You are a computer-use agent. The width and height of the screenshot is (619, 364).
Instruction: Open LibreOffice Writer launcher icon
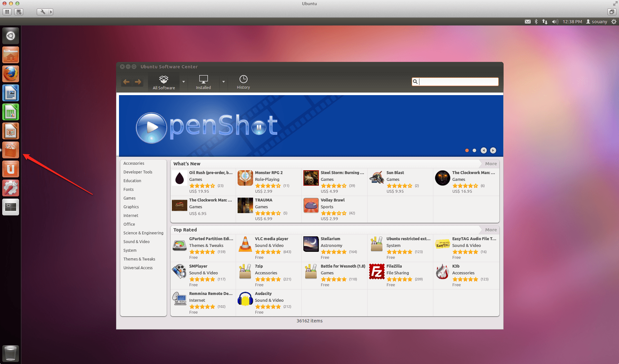pos(11,93)
